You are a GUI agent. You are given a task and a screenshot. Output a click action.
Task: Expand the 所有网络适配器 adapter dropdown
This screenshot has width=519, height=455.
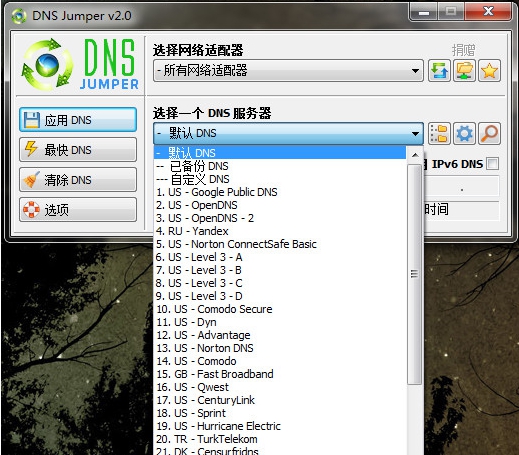point(288,71)
